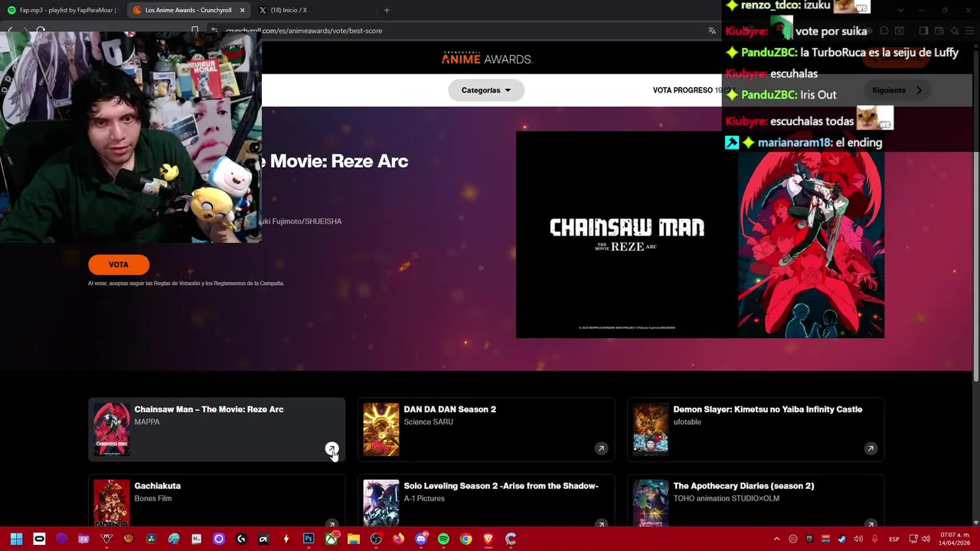Play the Chainsaw Man Reze Arc trailer video
This screenshot has height=551, width=980.
627,235
